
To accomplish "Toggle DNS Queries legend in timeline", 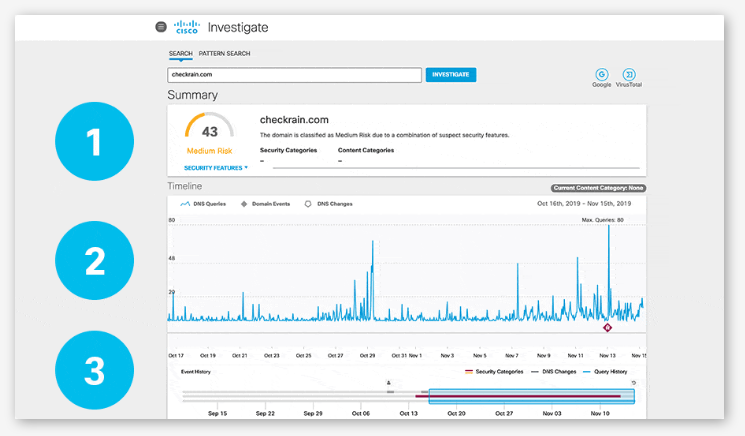I will [x=203, y=204].
